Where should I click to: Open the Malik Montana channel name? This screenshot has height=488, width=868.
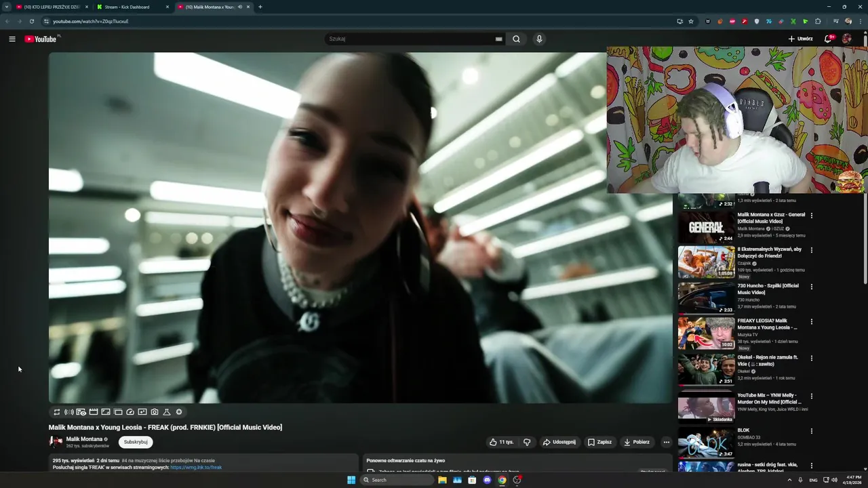(84, 439)
